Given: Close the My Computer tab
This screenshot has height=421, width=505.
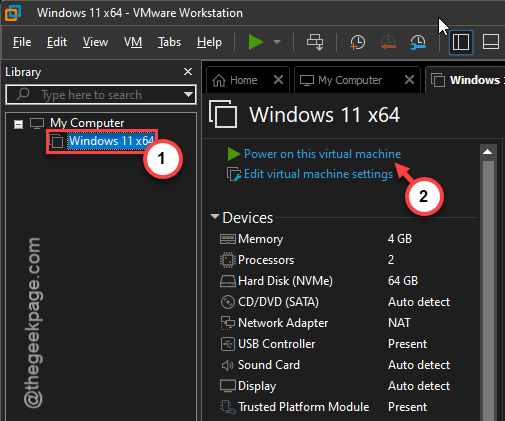Looking at the screenshot, I should [409, 80].
